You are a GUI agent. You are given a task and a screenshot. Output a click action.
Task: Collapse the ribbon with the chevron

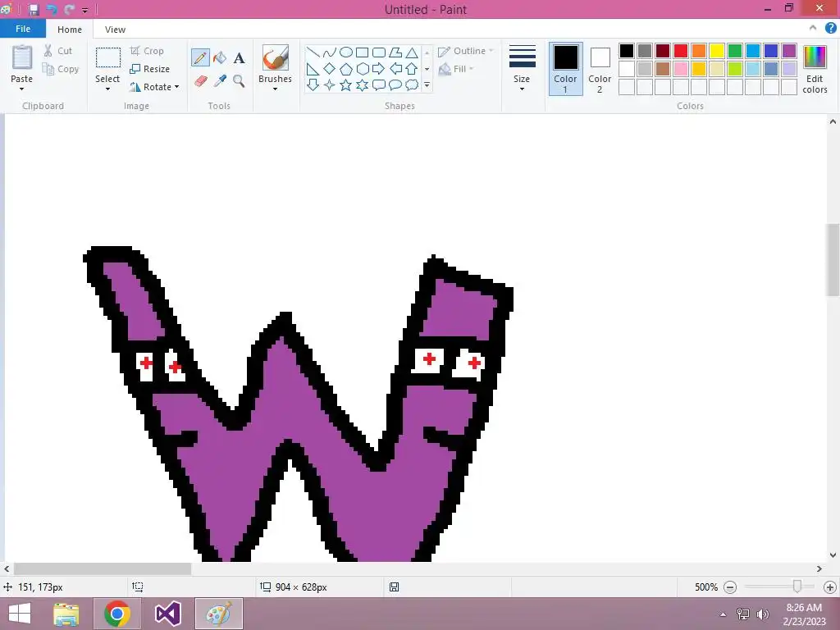point(813,28)
